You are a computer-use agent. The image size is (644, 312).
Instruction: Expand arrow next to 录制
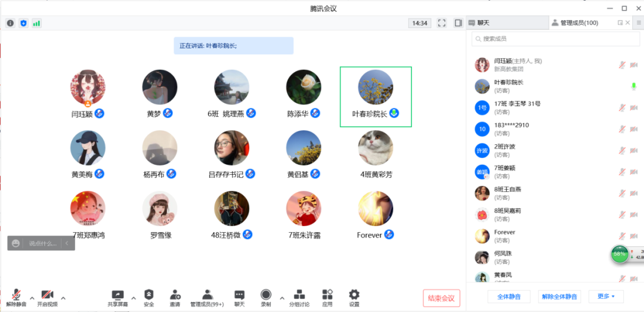point(282,298)
